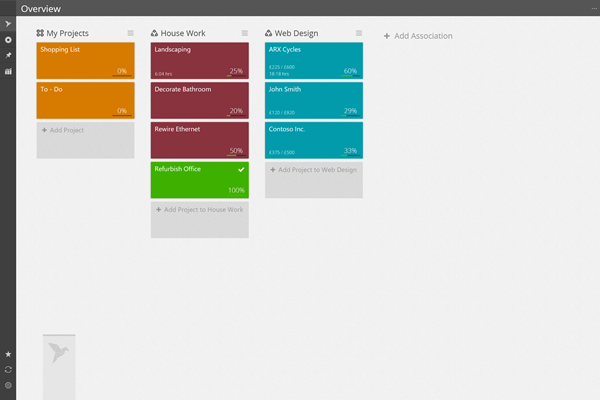Click Add Project to House Work

(x=199, y=210)
